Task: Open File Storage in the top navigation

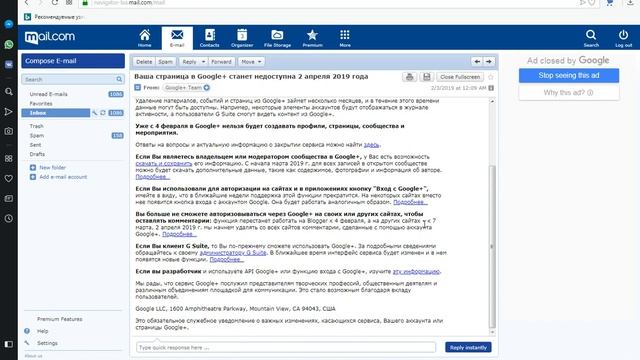Action: 277,38
